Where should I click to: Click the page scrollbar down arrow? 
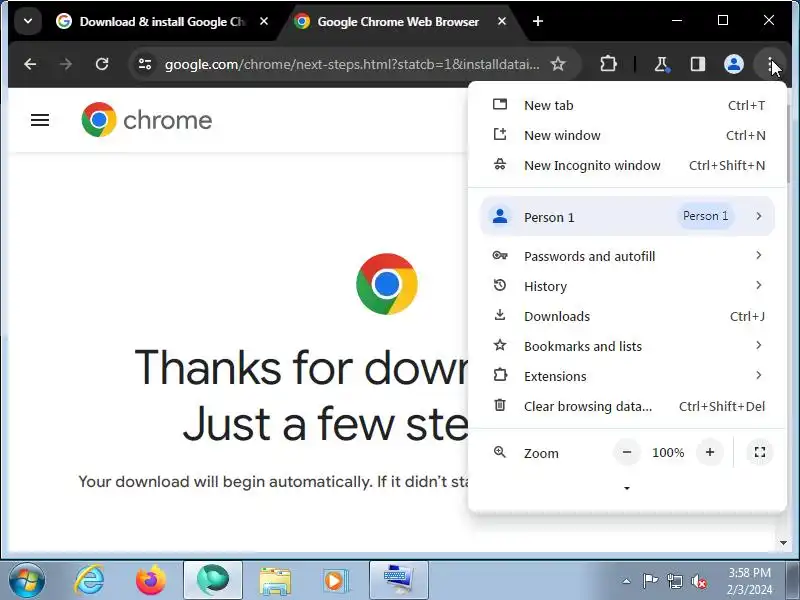pos(784,543)
